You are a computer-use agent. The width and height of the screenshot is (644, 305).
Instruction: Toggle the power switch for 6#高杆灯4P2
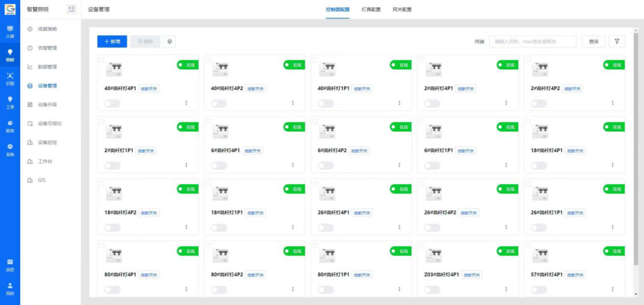(326, 165)
